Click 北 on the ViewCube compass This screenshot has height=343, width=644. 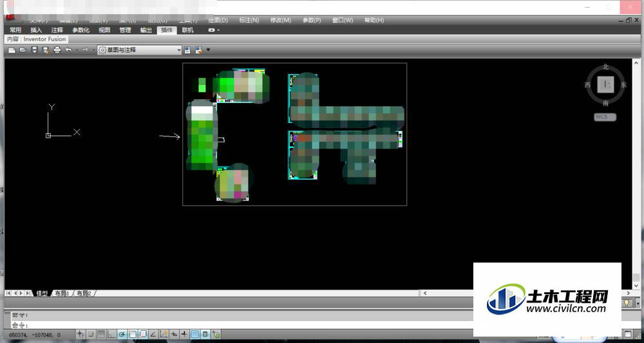pos(605,67)
